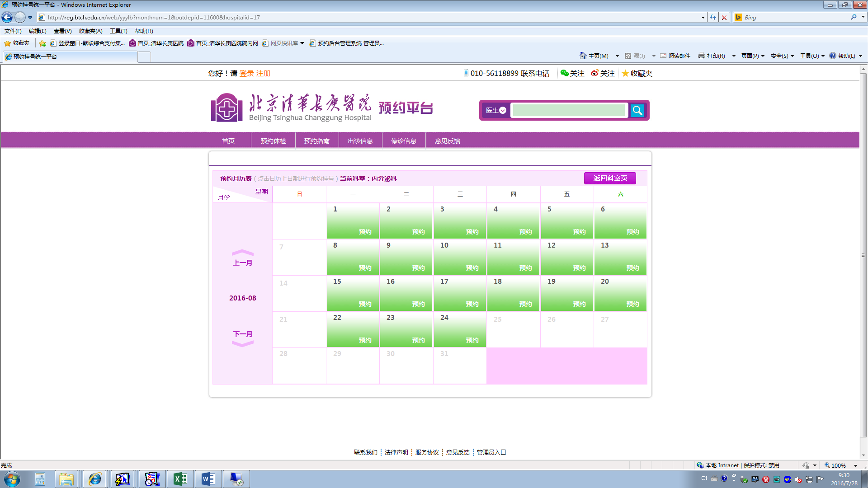Click the Weibo follow icon
Screen dimensions: 868x488
coord(595,73)
